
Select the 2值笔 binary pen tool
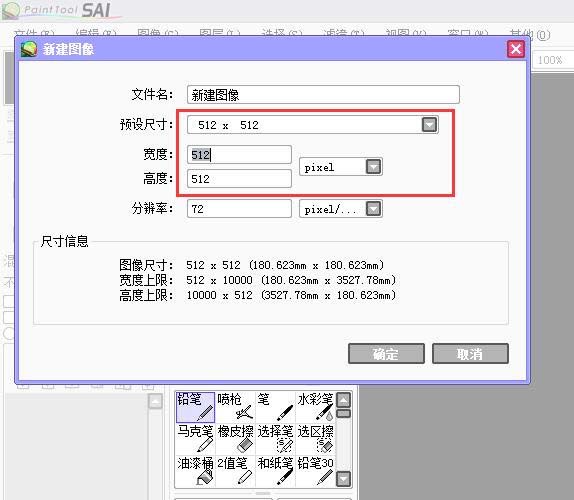[235, 471]
